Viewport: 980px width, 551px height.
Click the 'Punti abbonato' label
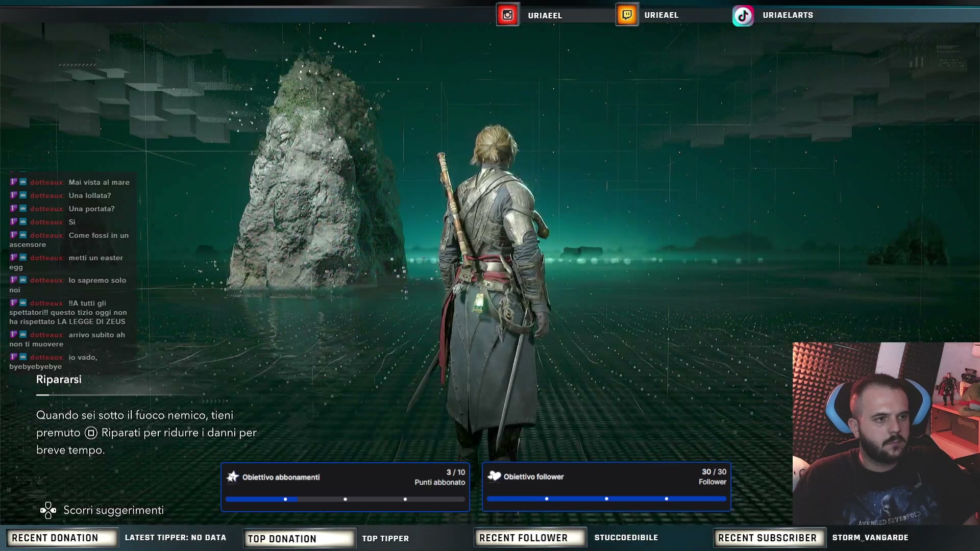point(440,482)
